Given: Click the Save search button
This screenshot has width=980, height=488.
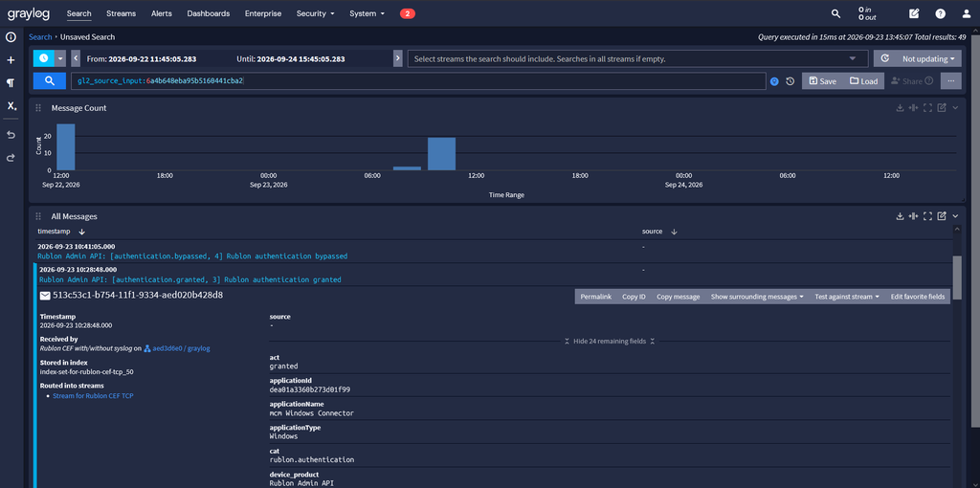Looking at the screenshot, I should pos(822,81).
